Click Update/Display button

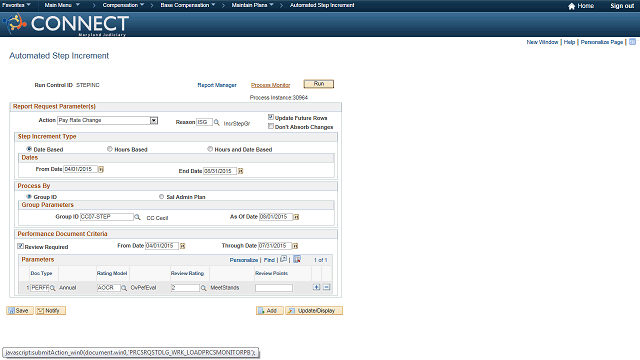point(314,311)
